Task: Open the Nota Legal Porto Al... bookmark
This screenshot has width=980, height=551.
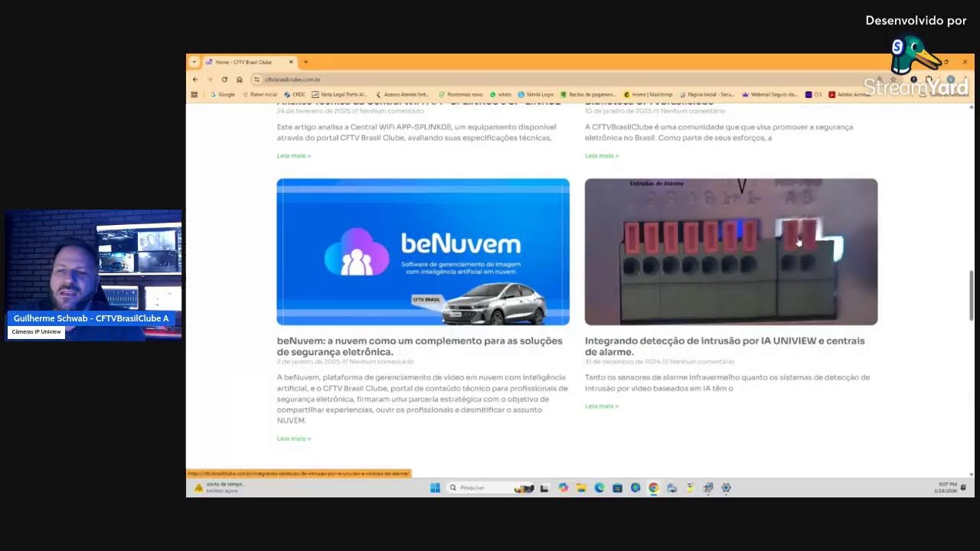Action: (x=339, y=94)
